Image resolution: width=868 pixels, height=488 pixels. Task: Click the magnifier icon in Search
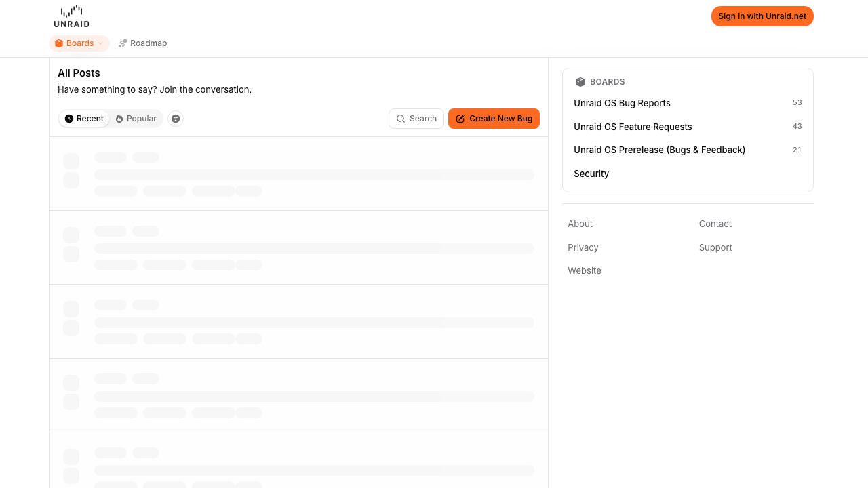coord(401,119)
